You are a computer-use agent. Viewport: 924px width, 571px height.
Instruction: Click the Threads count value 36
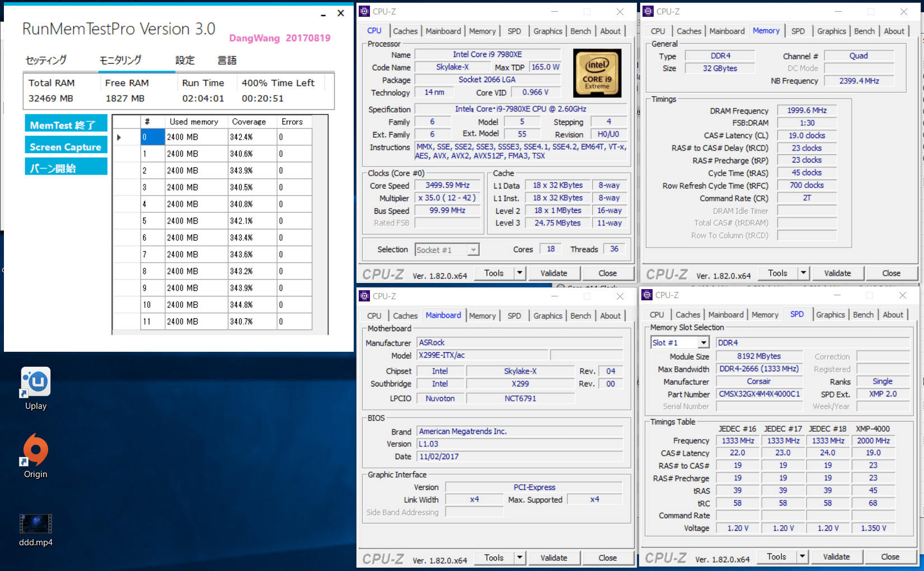615,249
